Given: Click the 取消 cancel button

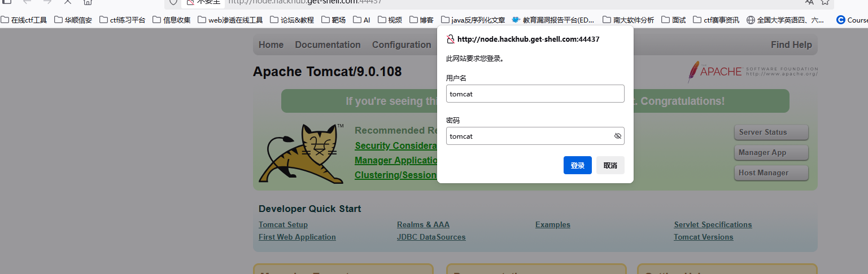Looking at the screenshot, I should (610, 165).
